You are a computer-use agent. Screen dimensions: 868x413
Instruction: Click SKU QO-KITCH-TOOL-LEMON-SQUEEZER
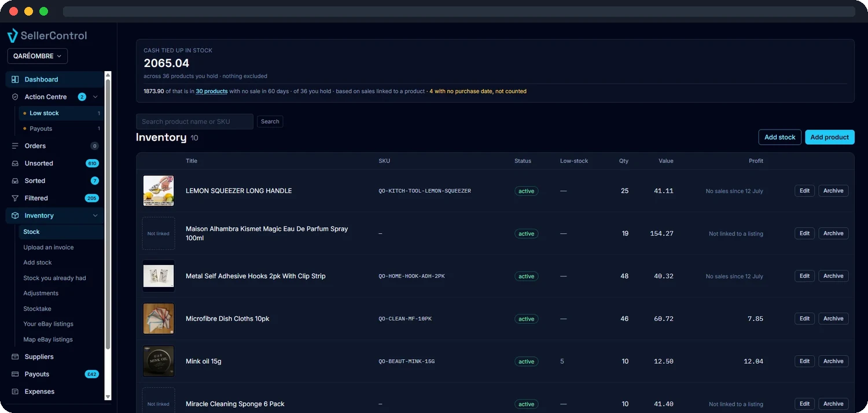click(425, 191)
